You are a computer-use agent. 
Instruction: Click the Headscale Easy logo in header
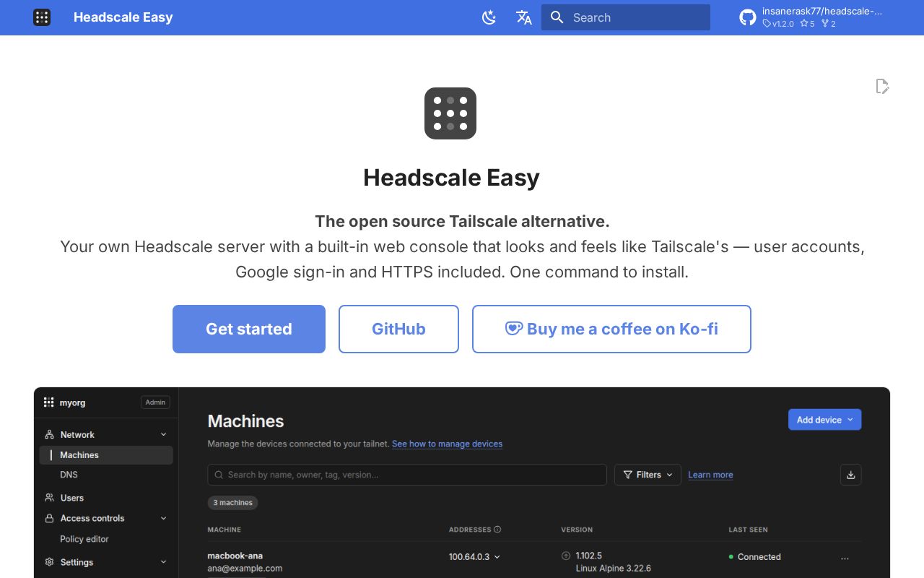[x=42, y=17]
